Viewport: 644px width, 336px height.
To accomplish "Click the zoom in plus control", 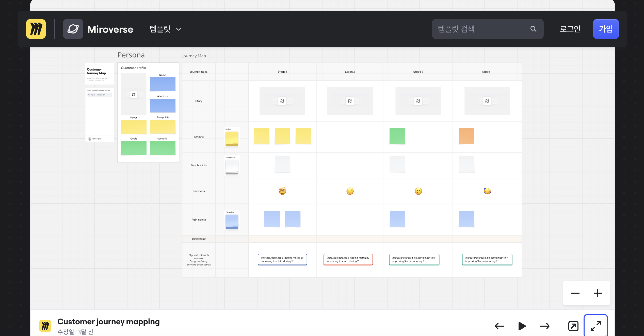I will 597,293.
